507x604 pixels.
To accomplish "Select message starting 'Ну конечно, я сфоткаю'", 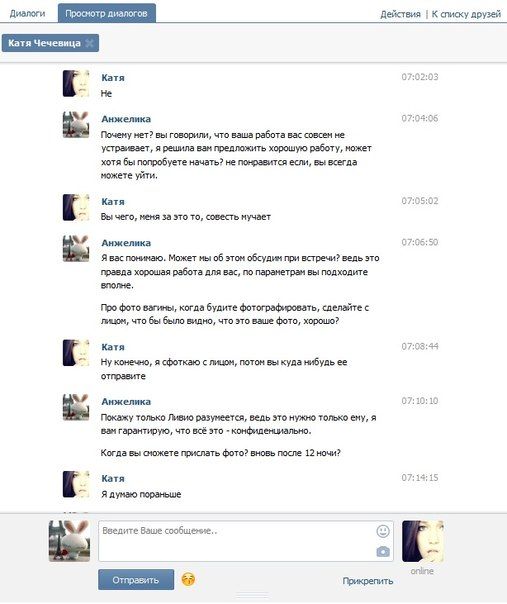I will tap(224, 369).
